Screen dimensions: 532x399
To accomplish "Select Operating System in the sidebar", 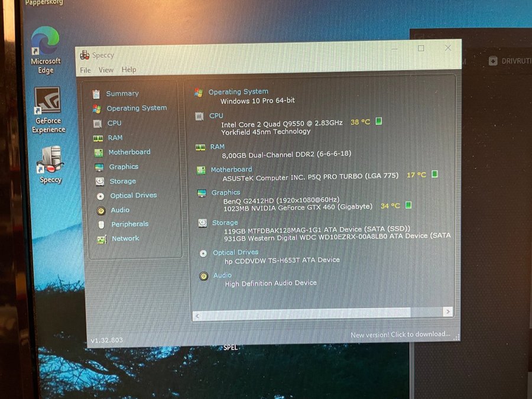I will (x=137, y=108).
